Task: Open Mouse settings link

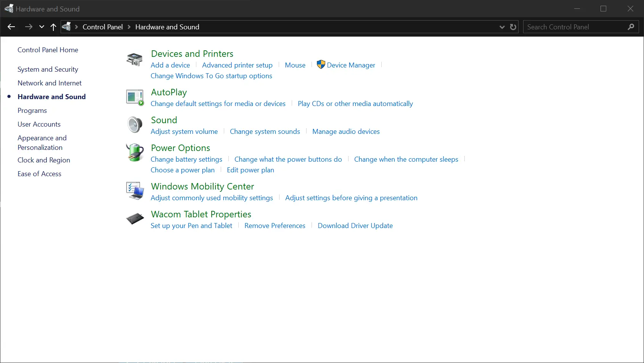Action: 295,65
